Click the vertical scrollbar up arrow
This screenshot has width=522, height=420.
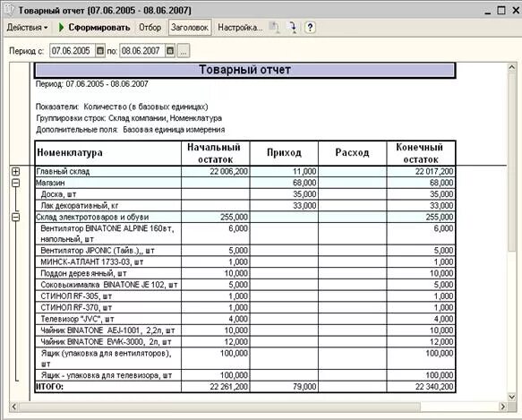(512, 68)
